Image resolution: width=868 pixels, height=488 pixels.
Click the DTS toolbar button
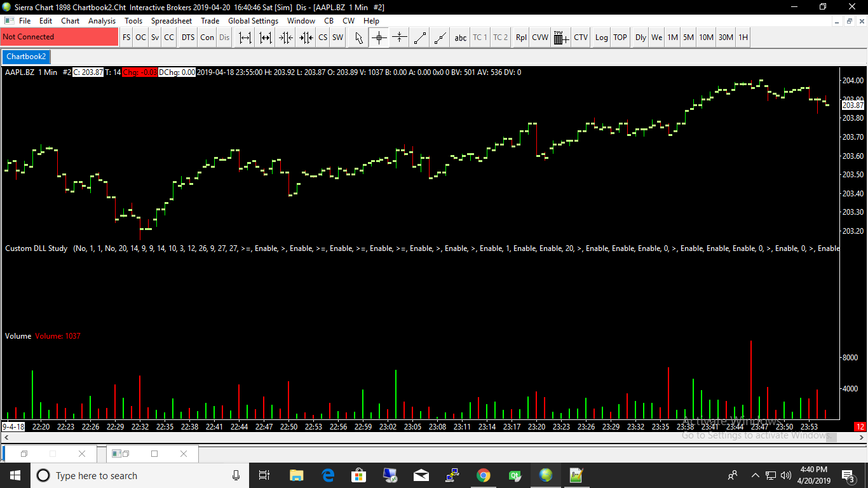tap(188, 37)
